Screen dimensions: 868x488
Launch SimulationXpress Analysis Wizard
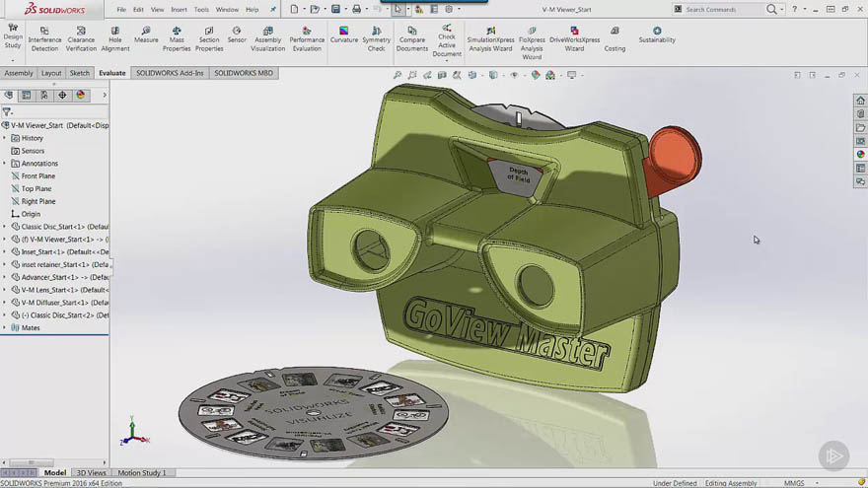coord(490,38)
